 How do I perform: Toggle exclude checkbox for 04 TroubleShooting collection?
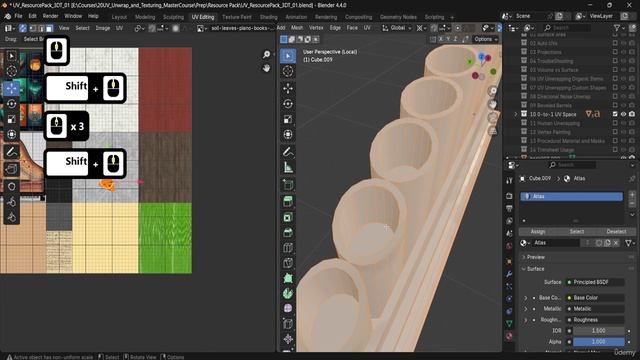[x=615, y=61]
